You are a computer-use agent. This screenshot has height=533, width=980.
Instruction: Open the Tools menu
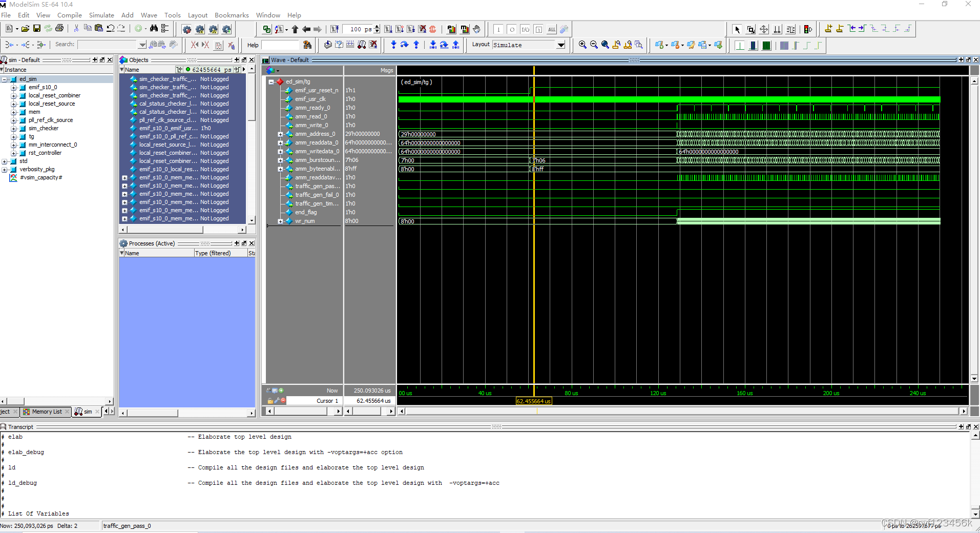point(173,15)
